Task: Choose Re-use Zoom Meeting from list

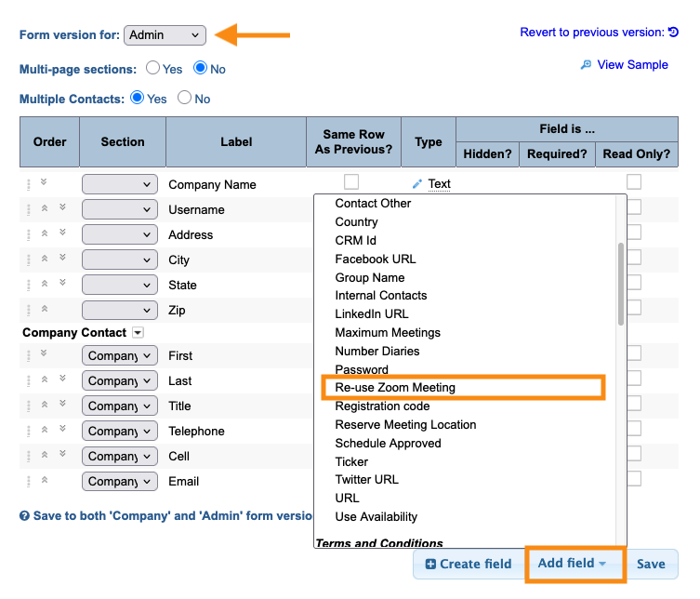Action: (x=396, y=387)
